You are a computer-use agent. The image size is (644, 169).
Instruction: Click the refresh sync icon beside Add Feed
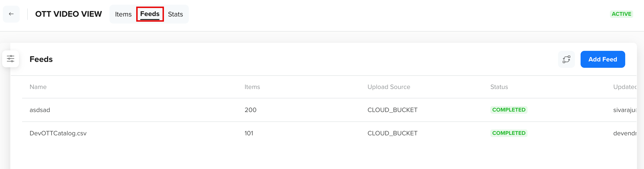click(x=566, y=59)
